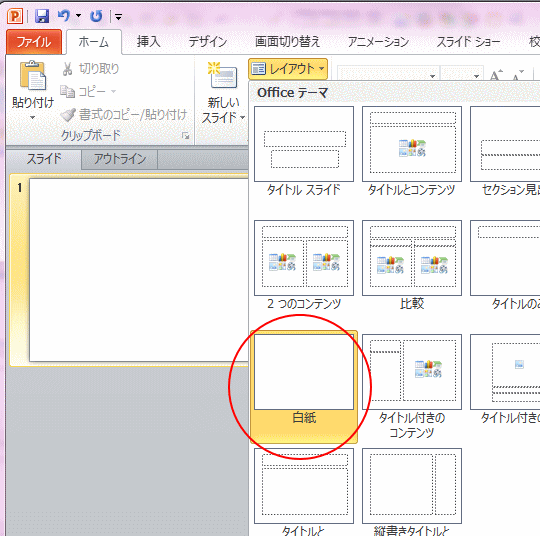Click the コピー button

pyautogui.click(x=88, y=92)
